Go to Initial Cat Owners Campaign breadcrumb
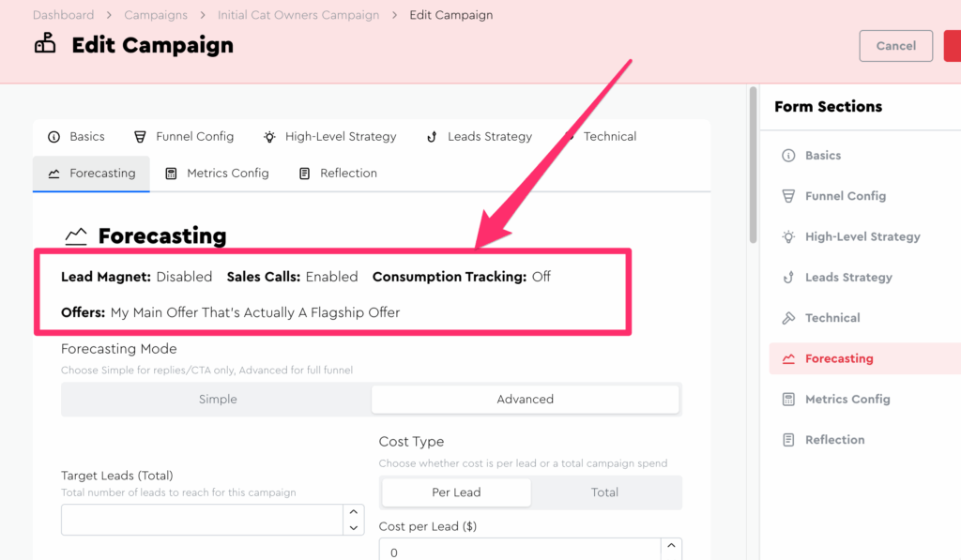 pos(298,15)
